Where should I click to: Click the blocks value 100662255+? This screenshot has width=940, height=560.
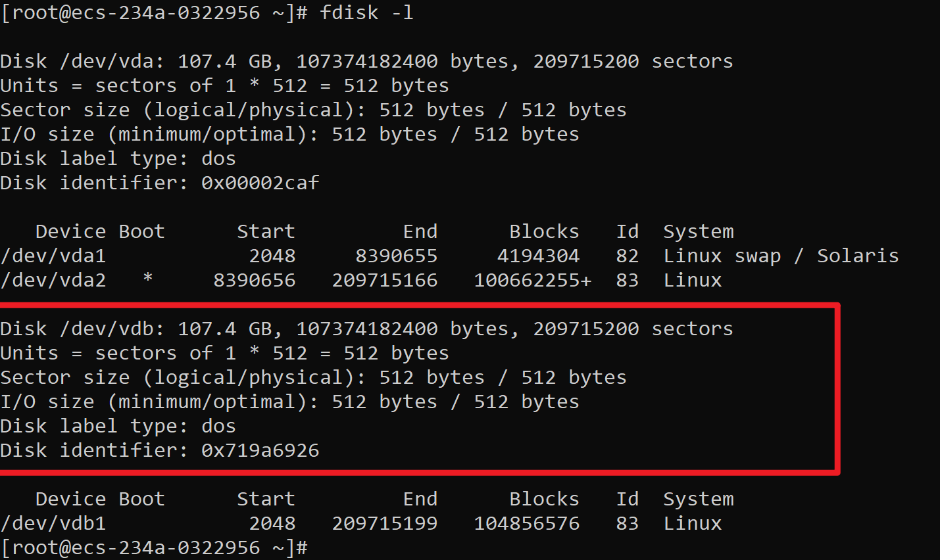(x=533, y=280)
